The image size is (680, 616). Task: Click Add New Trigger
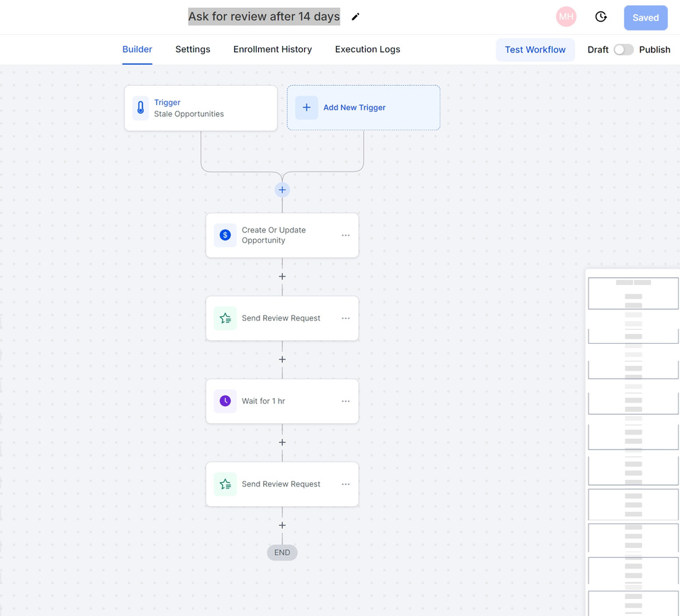pyautogui.click(x=364, y=108)
